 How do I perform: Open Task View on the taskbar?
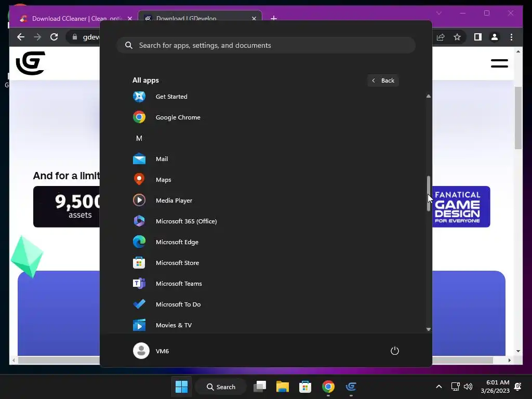point(260,387)
